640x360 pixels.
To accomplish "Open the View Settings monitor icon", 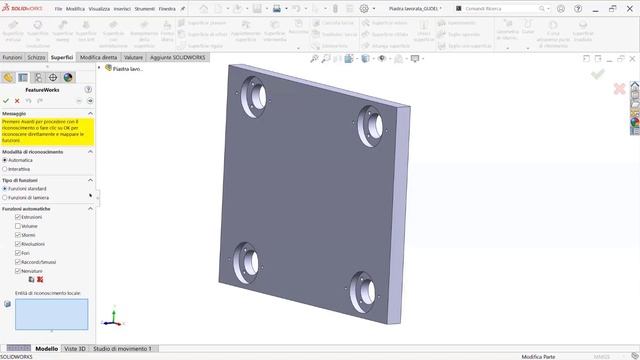I will [x=415, y=59].
